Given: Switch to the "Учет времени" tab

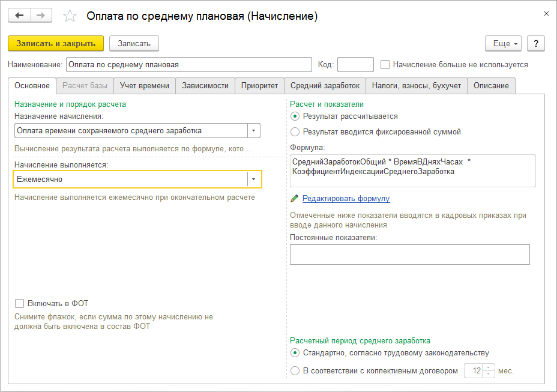Looking at the screenshot, I should (x=144, y=86).
